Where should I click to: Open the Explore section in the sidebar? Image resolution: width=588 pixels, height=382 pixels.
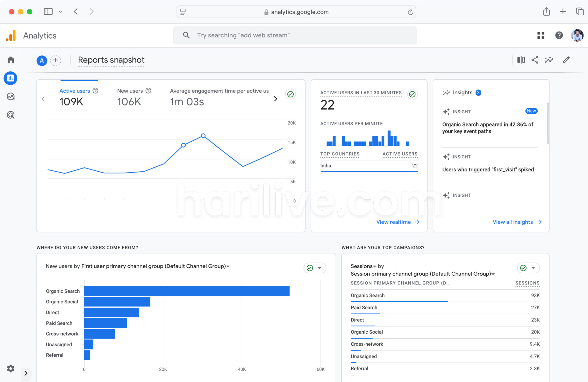10,96
